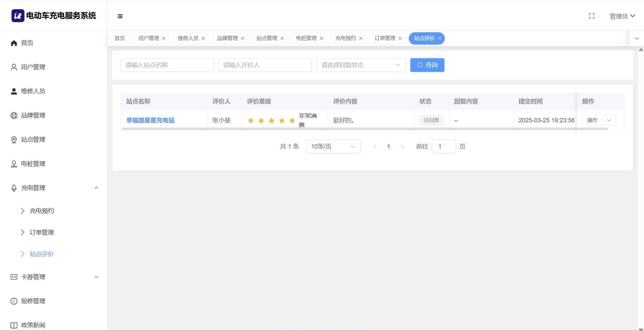644x331 pixels.
Task: Open the 幸福路星星充电站 link
Action: tap(150, 120)
